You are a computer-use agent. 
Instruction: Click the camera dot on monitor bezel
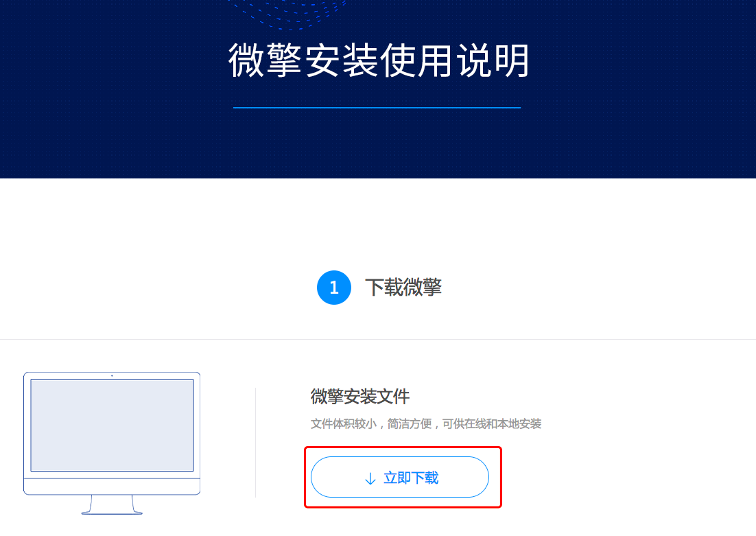[x=112, y=375]
